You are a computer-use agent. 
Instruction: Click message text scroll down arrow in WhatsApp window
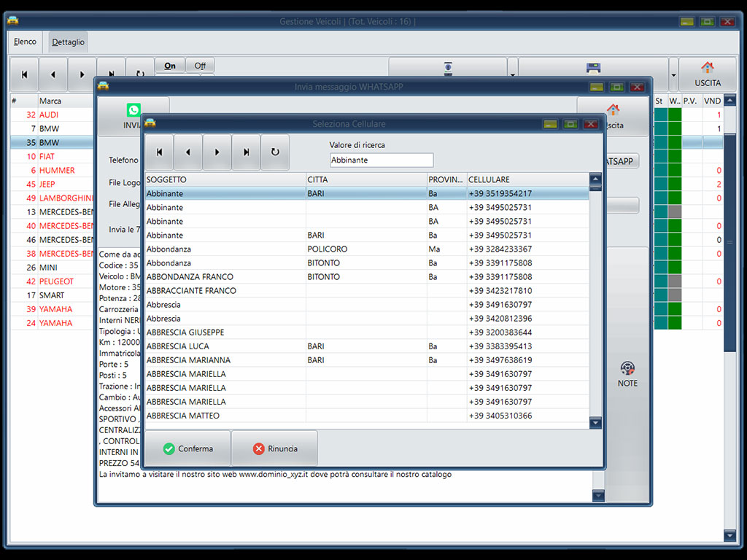[x=598, y=496]
